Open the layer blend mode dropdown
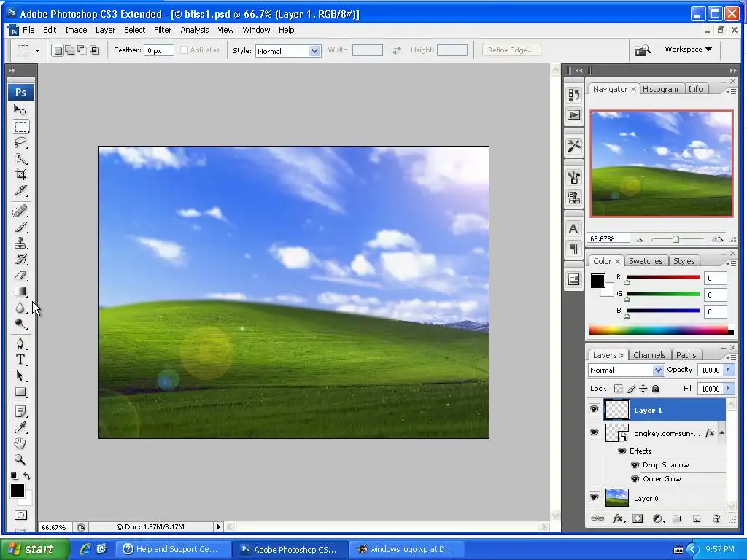This screenshot has width=747, height=560. pos(657,370)
